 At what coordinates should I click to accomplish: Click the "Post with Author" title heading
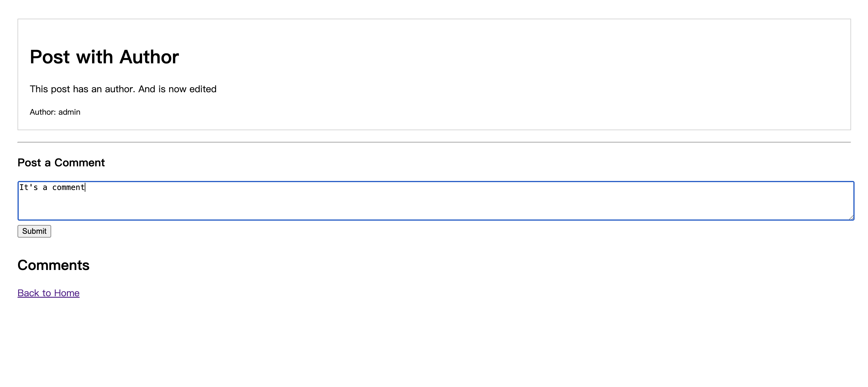(104, 57)
